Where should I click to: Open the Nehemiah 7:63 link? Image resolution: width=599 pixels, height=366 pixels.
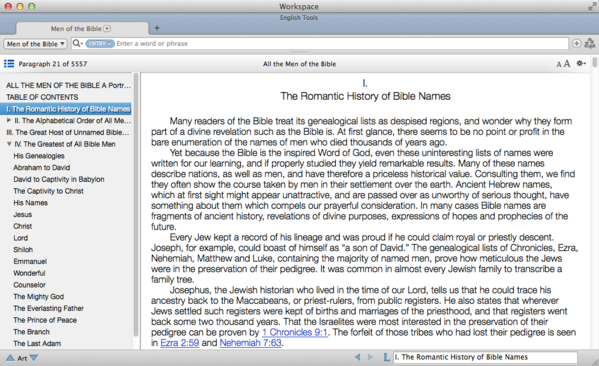pyautogui.click(x=251, y=343)
